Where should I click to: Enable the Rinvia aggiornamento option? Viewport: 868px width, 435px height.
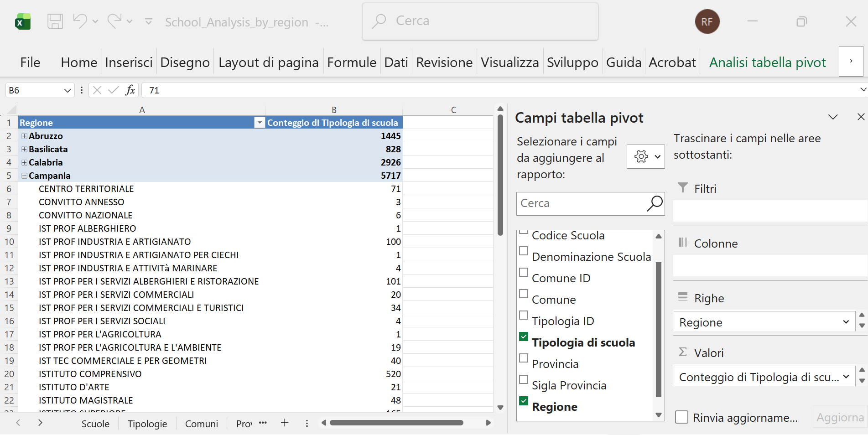click(x=682, y=417)
